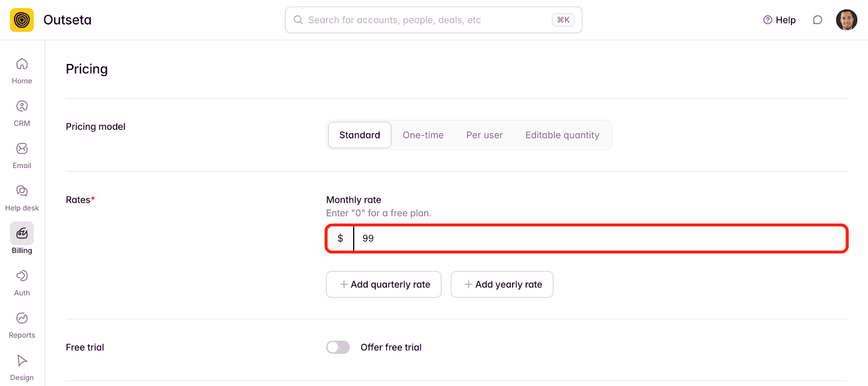Focus the Monthly rate input field
The height and width of the screenshot is (386, 868).
pyautogui.click(x=600, y=239)
